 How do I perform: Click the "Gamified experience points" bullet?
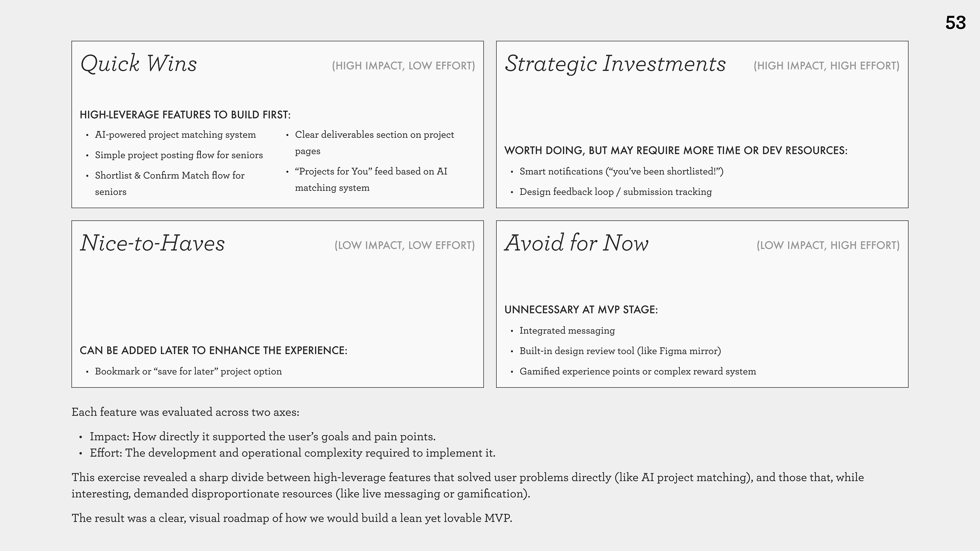638,371
